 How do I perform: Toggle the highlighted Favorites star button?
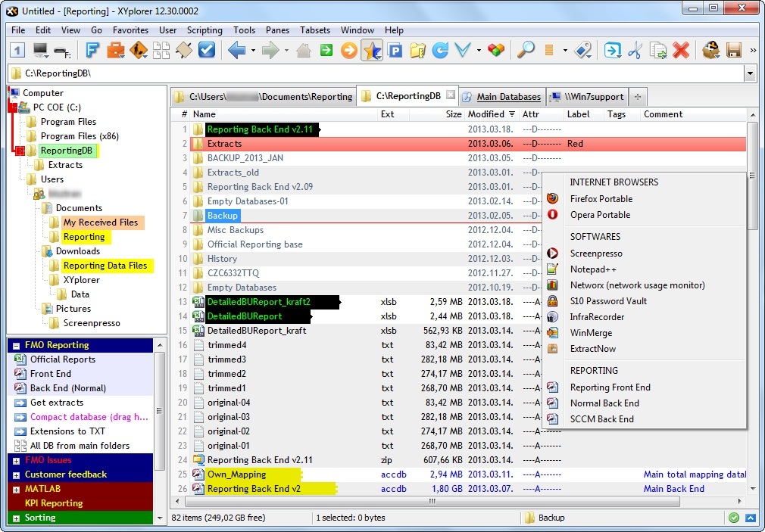[371, 51]
